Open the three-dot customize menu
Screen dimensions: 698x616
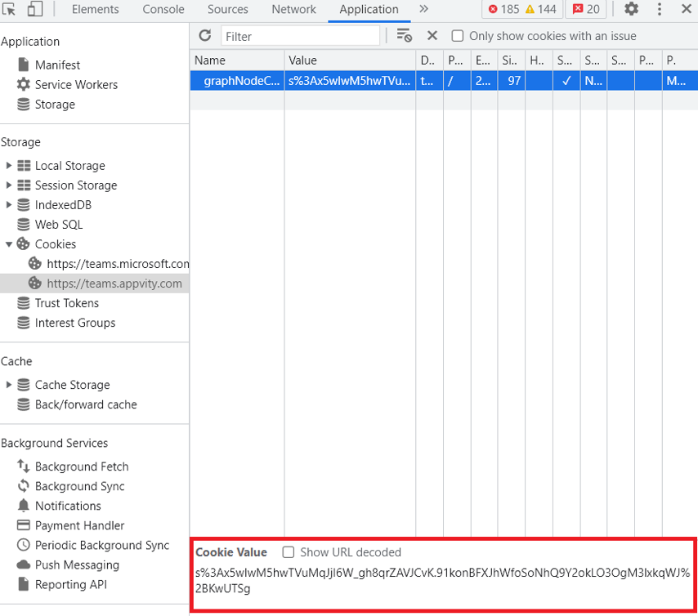point(660,10)
